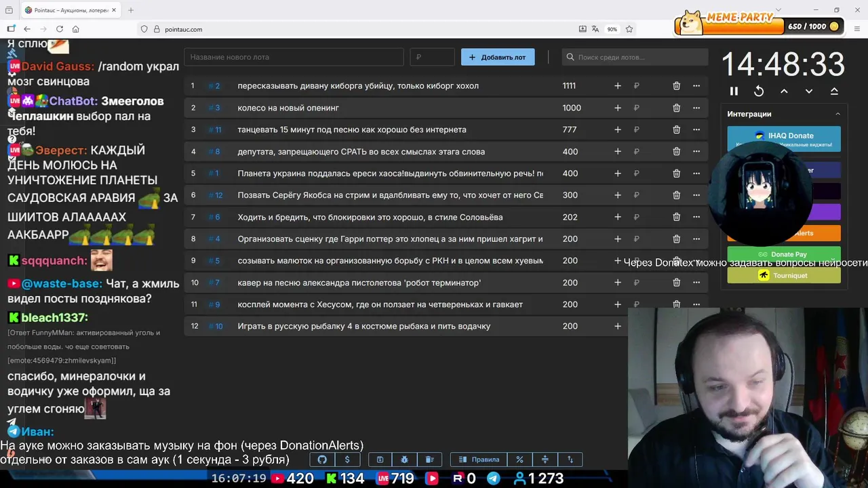
Task: Click the translate page icon
Action: tap(595, 29)
